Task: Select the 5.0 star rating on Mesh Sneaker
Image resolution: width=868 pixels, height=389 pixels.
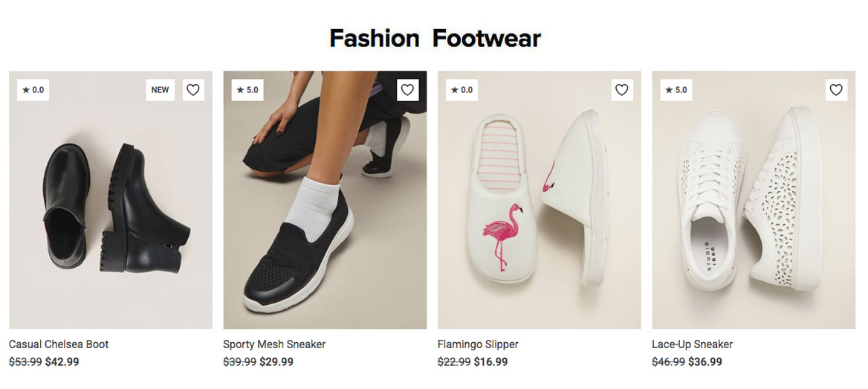Action: (x=247, y=90)
